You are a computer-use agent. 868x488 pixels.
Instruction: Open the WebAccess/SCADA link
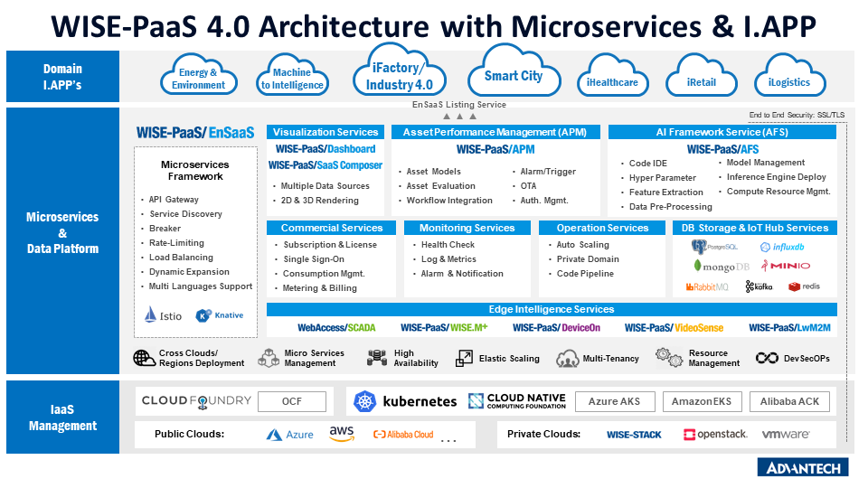coord(336,327)
